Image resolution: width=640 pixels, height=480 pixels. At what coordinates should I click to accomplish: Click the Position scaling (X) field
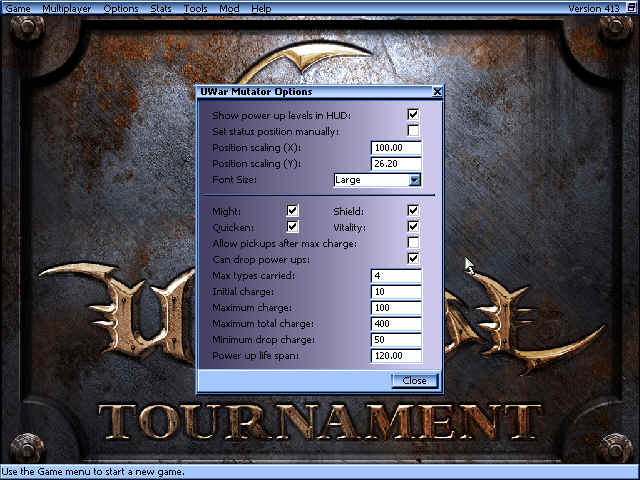coord(396,148)
